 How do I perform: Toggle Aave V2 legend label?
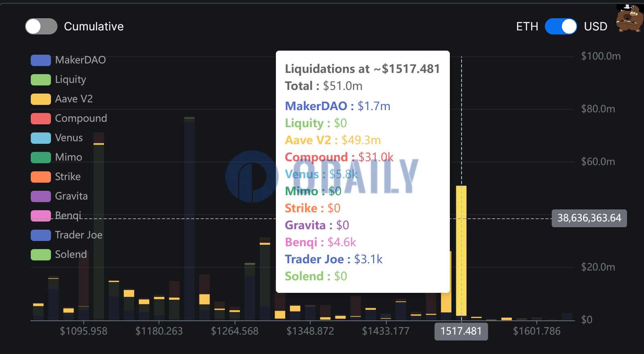(x=74, y=99)
